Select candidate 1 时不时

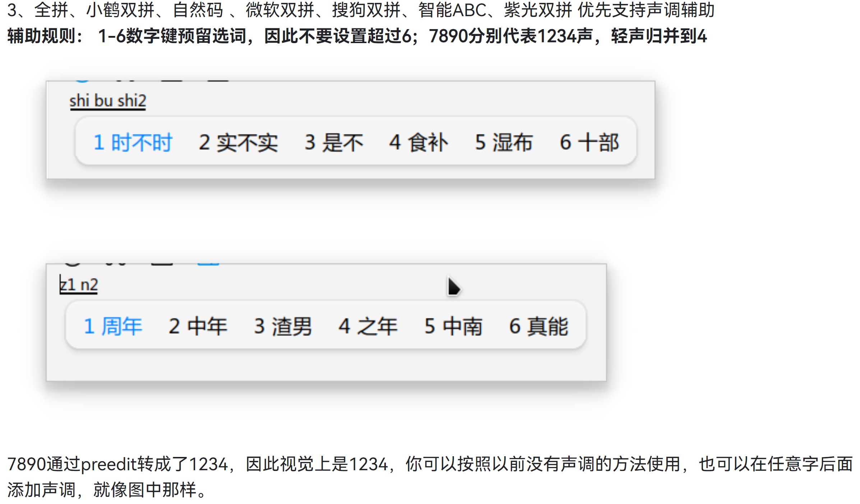[x=133, y=142]
